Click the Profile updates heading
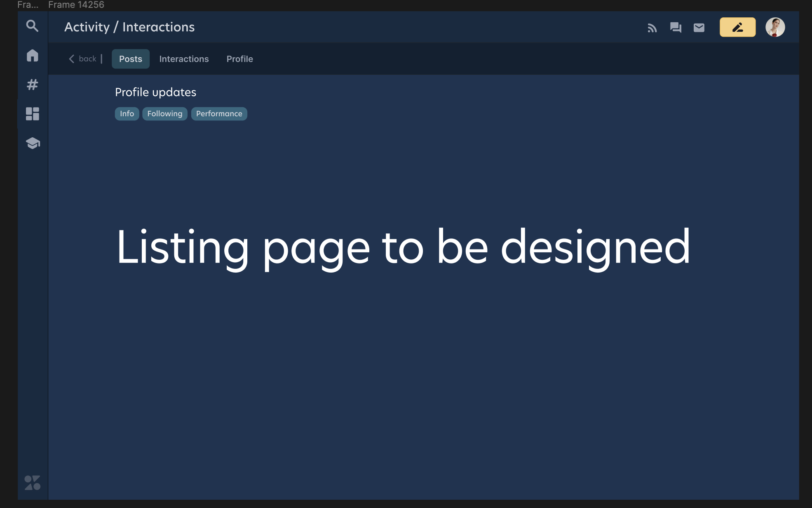This screenshot has width=812, height=508. (x=155, y=92)
